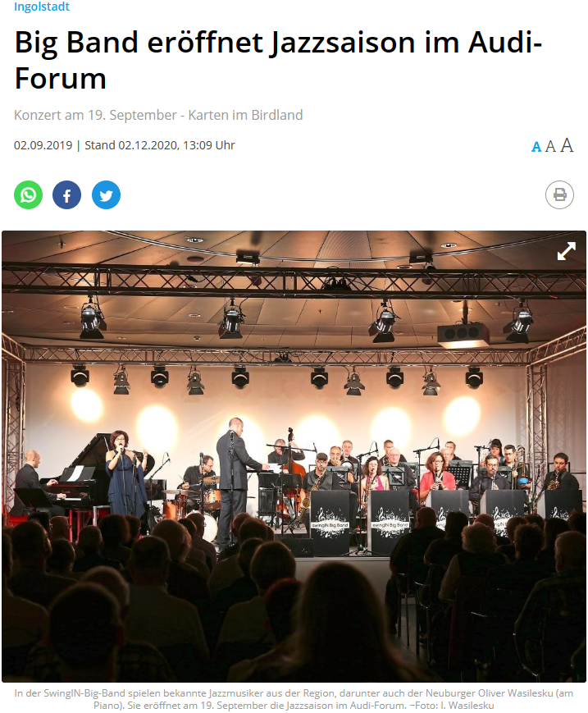
Task: Select the smallest font size A
Action: [x=536, y=147]
